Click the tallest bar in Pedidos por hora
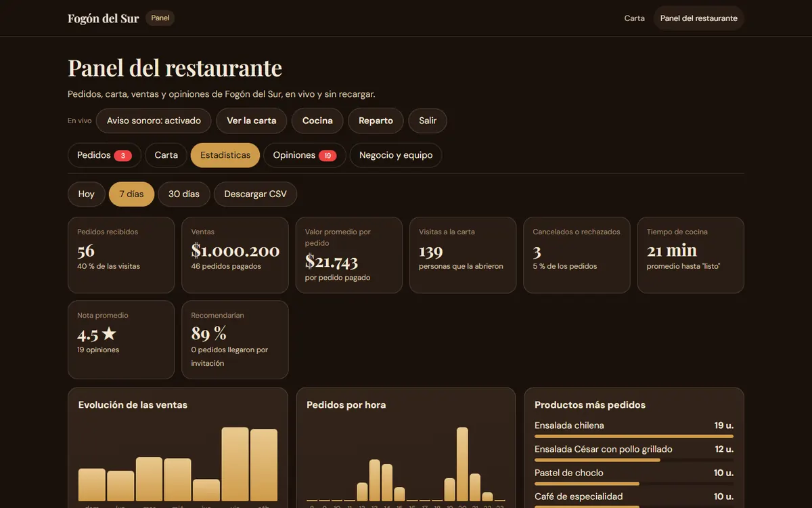 point(462,464)
